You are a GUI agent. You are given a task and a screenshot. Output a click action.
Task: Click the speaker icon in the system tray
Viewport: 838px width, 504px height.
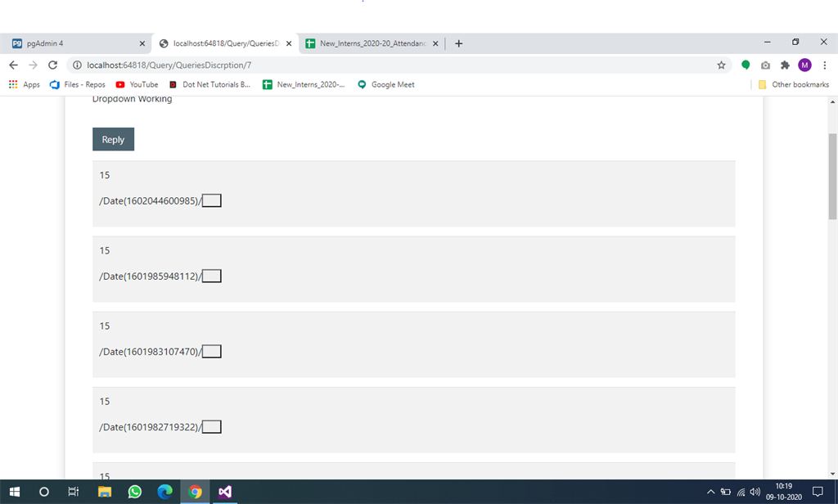(x=754, y=492)
